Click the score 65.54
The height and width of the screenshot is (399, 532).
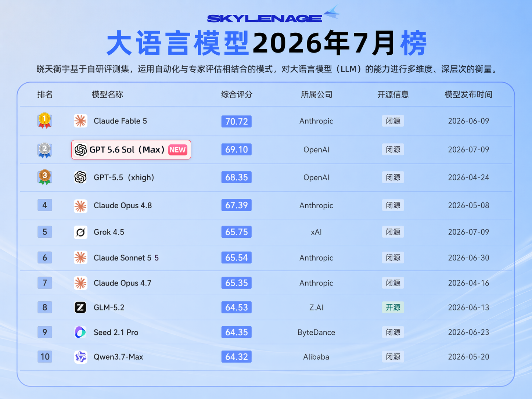tap(237, 258)
